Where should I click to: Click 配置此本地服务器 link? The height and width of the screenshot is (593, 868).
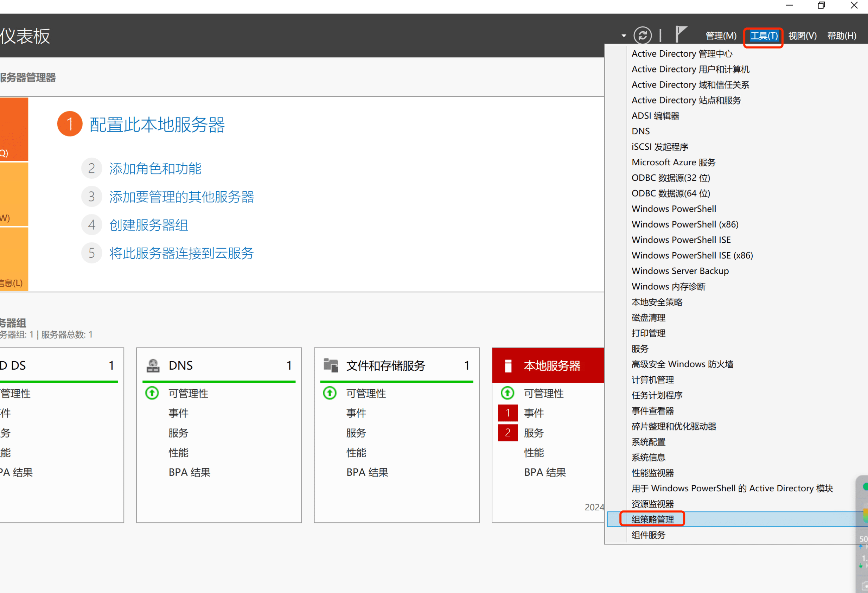pyautogui.click(x=157, y=125)
